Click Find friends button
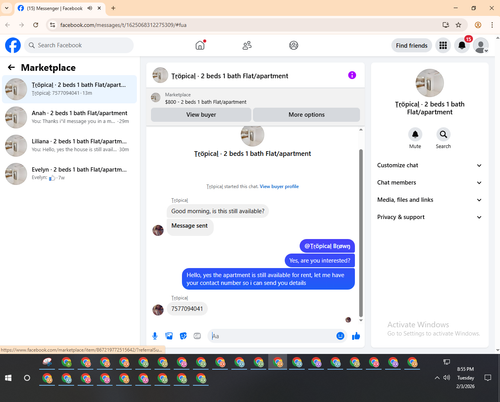This screenshot has height=402, width=500. pyautogui.click(x=411, y=45)
